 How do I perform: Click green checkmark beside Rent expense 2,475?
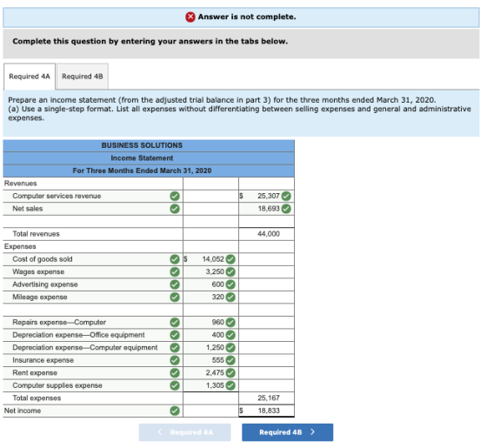[230, 373]
